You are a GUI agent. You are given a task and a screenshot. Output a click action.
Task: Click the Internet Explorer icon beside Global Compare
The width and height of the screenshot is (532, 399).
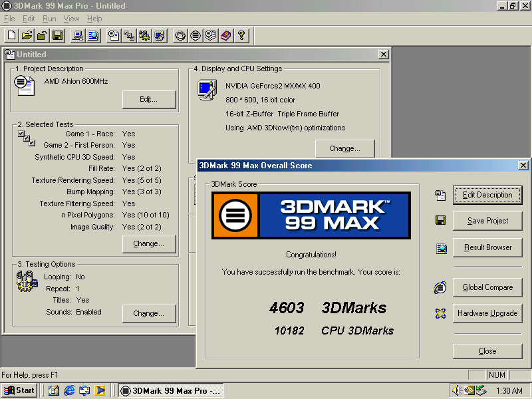point(440,288)
